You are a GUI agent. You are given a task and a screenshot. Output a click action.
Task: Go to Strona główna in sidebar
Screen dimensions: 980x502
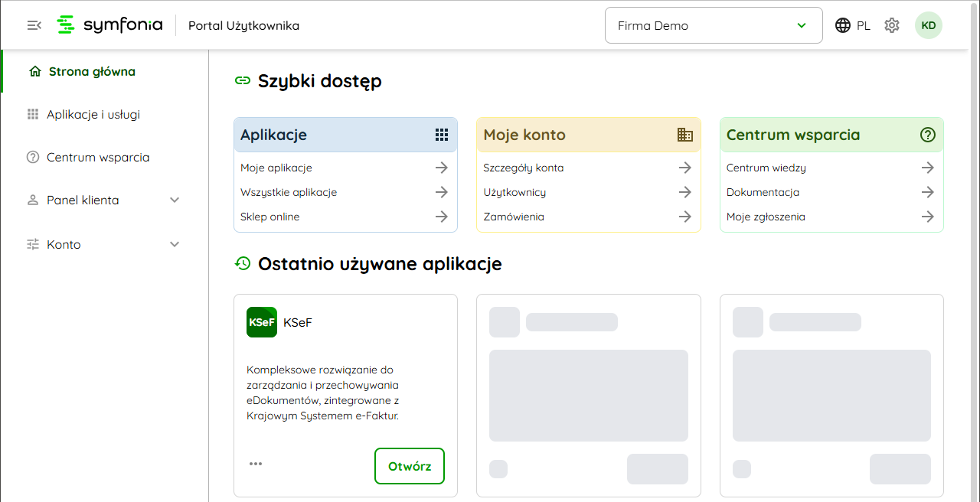coord(92,72)
